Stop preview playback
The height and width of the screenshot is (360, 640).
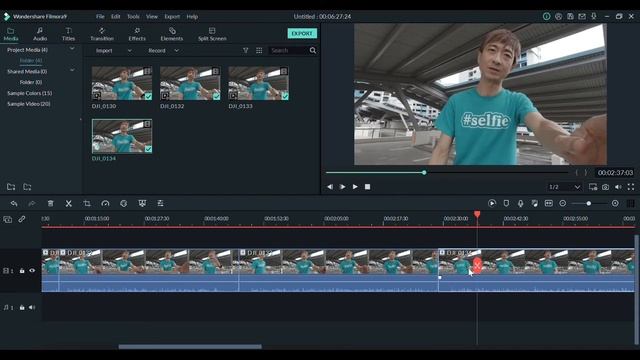(367, 187)
